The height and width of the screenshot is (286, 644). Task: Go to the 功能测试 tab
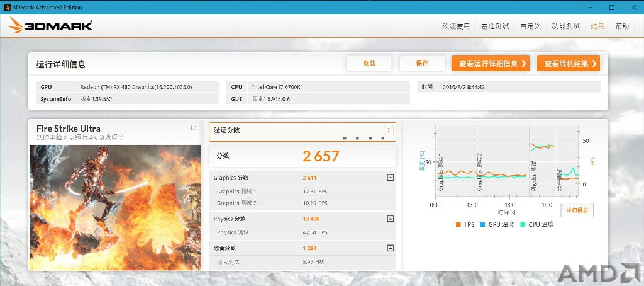pyautogui.click(x=565, y=26)
